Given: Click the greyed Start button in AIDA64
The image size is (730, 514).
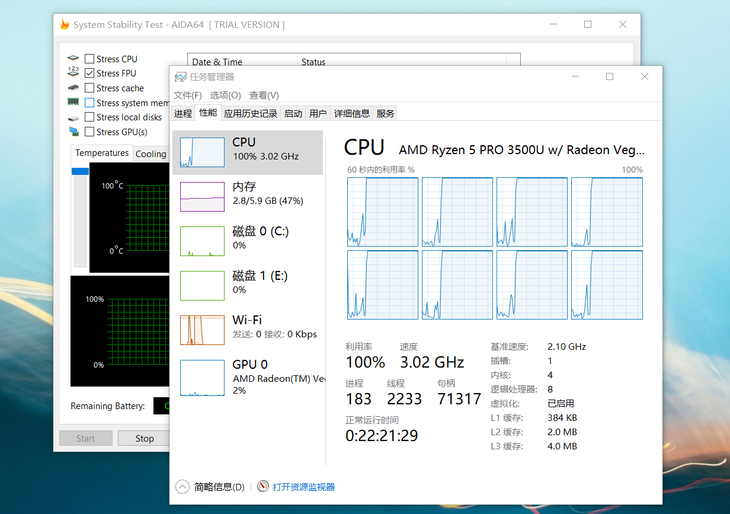Looking at the screenshot, I should coord(86,439).
